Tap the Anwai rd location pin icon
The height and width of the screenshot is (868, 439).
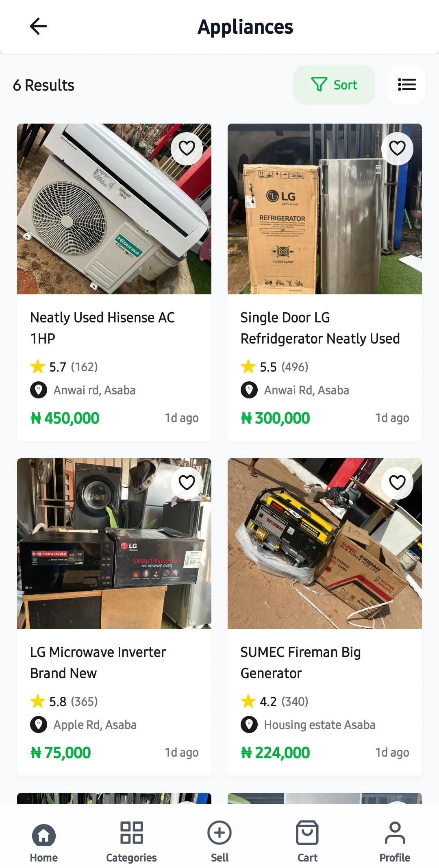[x=39, y=390]
